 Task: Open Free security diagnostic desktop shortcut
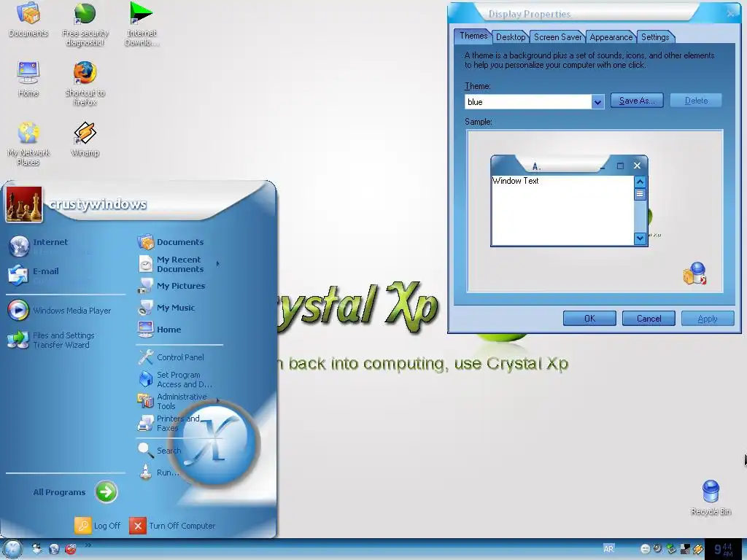[x=85, y=24]
